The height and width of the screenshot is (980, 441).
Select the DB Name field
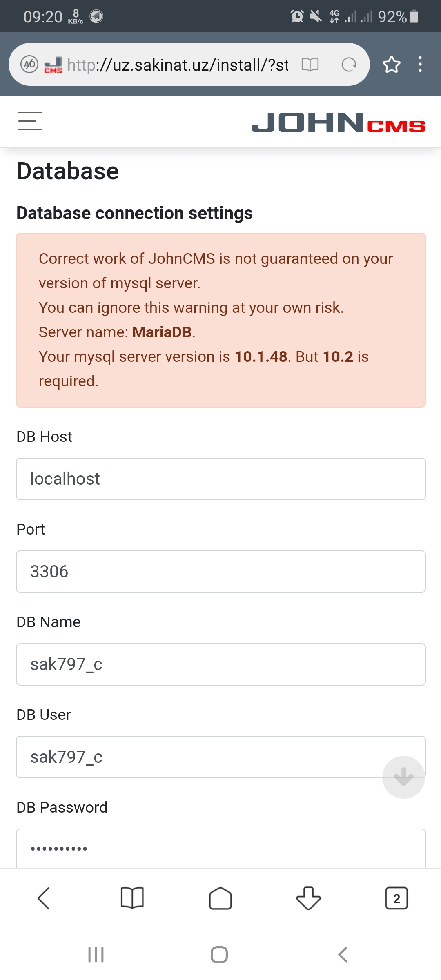click(x=220, y=664)
